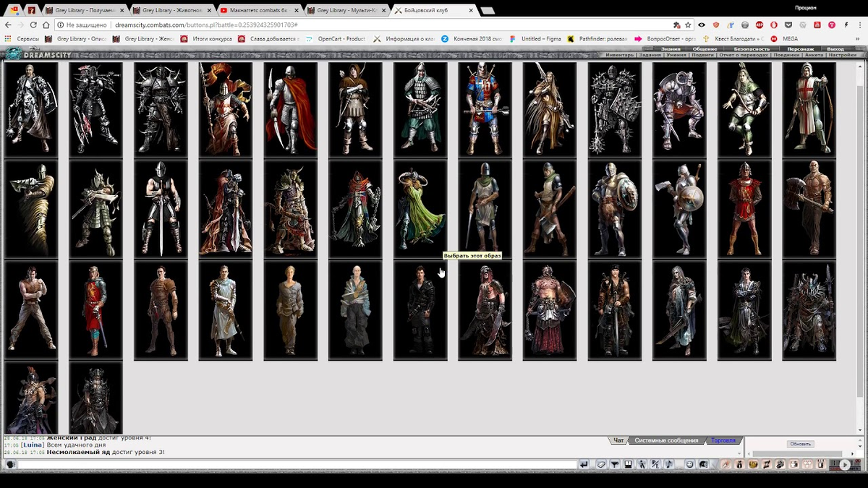Open the Персонаж menu
Screen dimensions: 868x488
pos(800,49)
